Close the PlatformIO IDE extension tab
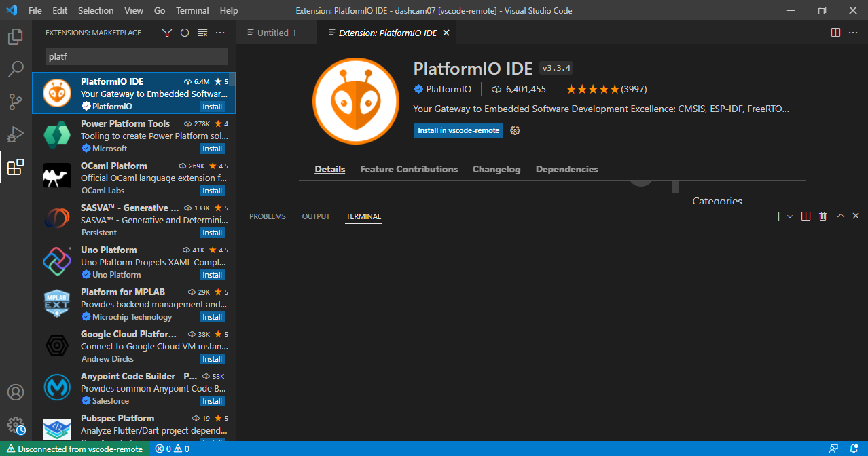The image size is (868, 456). 446,33
